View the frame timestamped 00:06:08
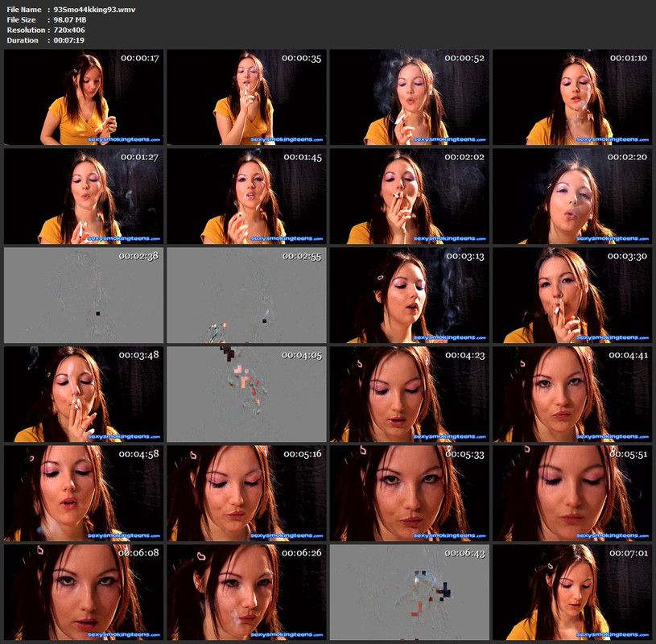The image size is (656, 644). click(84, 592)
